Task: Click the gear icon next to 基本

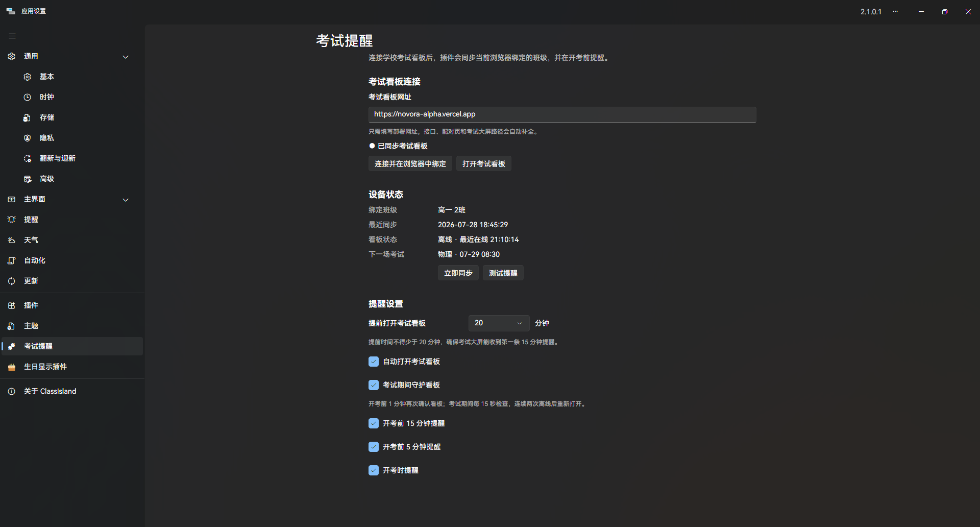Action: coord(28,77)
